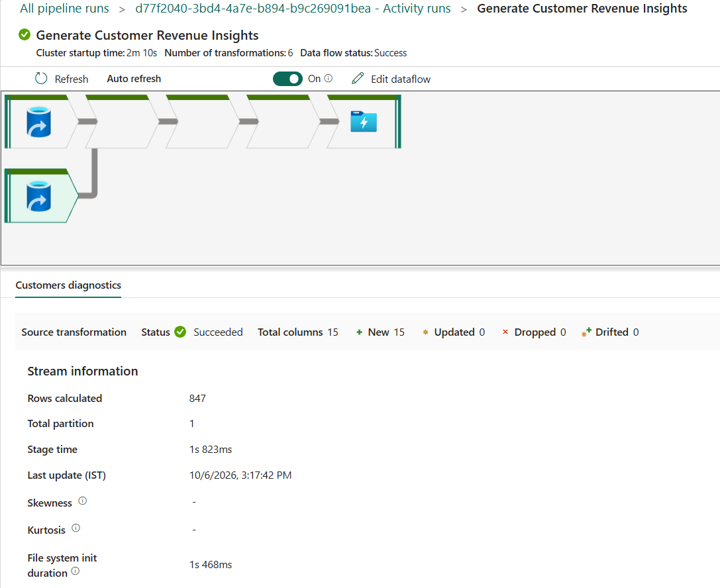Select the fourth transformation node in the flow
The height and width of the screenshot is (588, 720).
click(283, 122)
